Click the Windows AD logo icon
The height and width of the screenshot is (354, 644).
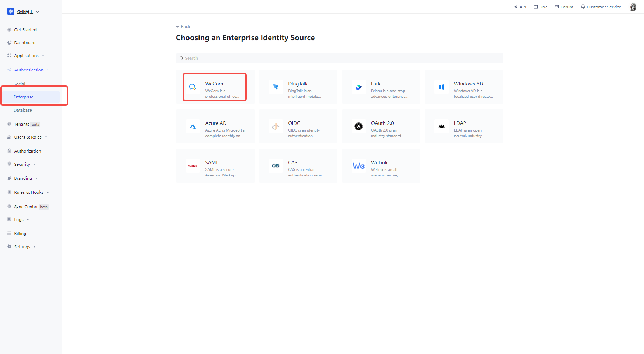[441, 87]
